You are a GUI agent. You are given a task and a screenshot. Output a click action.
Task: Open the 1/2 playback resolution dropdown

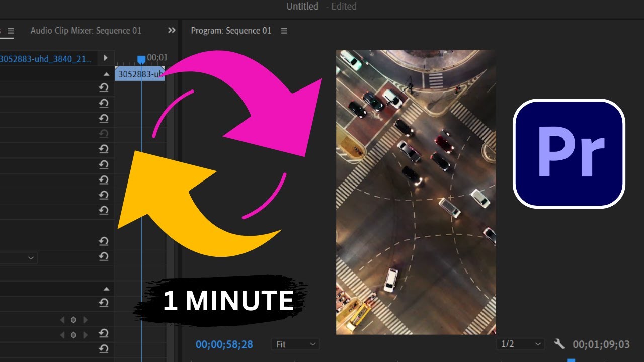click(x=520, y=344)
